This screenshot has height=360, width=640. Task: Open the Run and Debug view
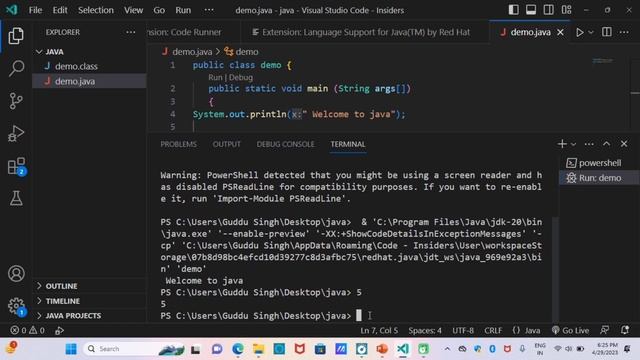click(16, 133)
